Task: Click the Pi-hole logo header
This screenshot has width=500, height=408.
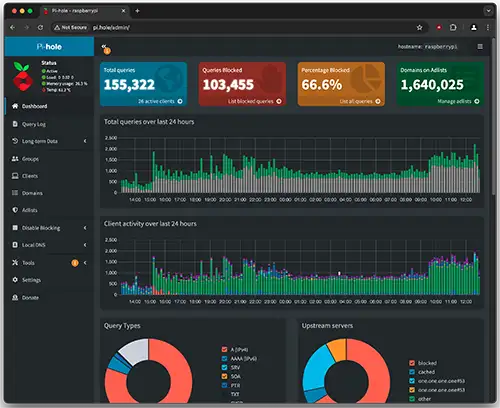Action: 49,47
